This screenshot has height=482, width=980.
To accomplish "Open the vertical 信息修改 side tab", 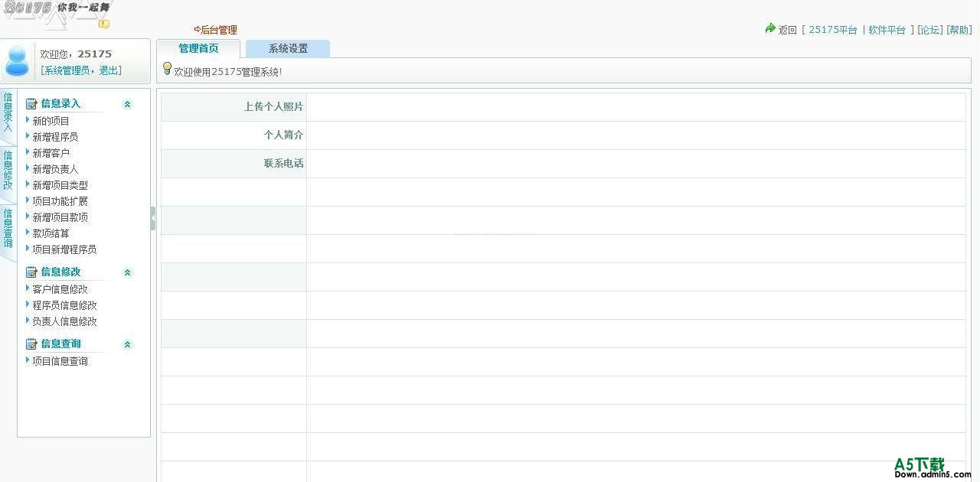I will pyautogui.click(x=8, y=170).
